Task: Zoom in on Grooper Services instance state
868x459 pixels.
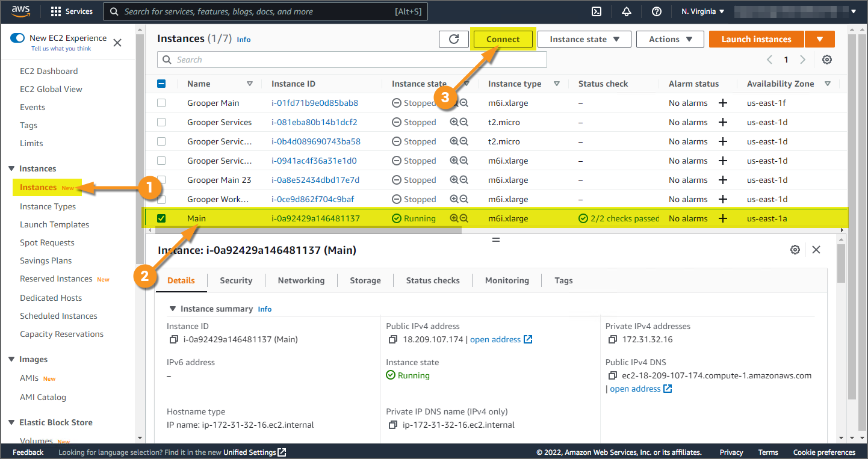Action: pos(454,122)
